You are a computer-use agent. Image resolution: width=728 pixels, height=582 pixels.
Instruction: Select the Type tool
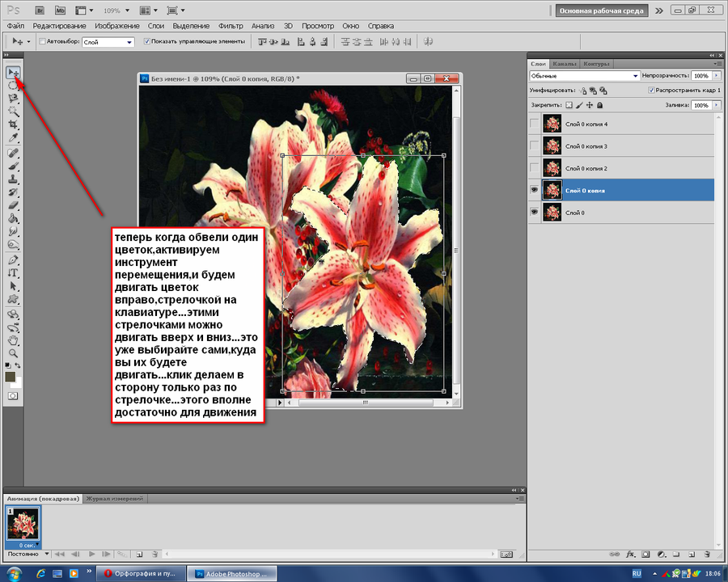point(13,273)
